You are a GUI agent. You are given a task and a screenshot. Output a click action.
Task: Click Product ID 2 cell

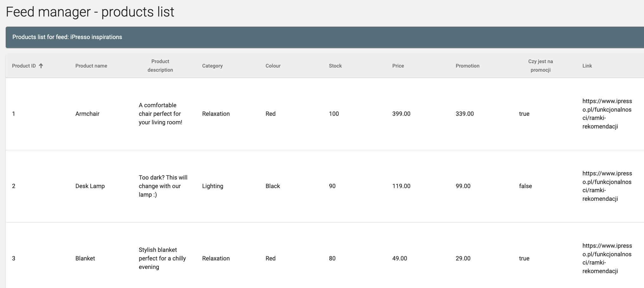coord(14,186)
